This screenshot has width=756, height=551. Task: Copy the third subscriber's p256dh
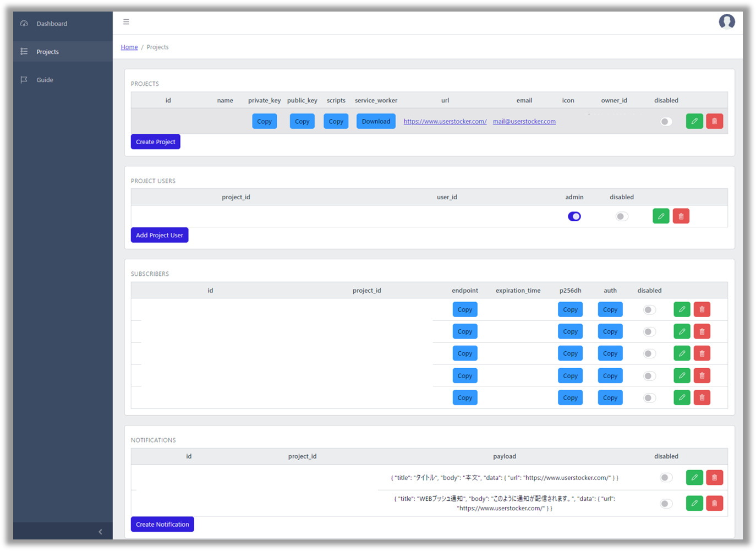coord(570,353)
